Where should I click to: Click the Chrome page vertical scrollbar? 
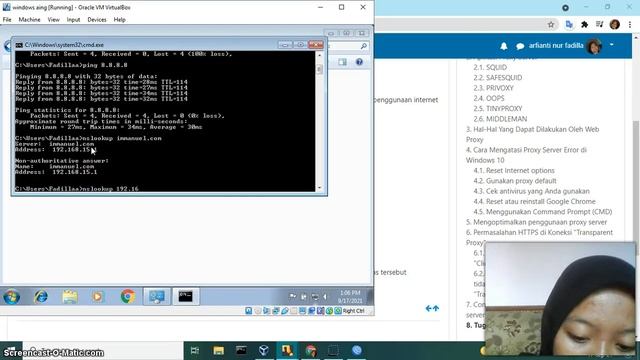pyautogui.click(x=636, y=188)
